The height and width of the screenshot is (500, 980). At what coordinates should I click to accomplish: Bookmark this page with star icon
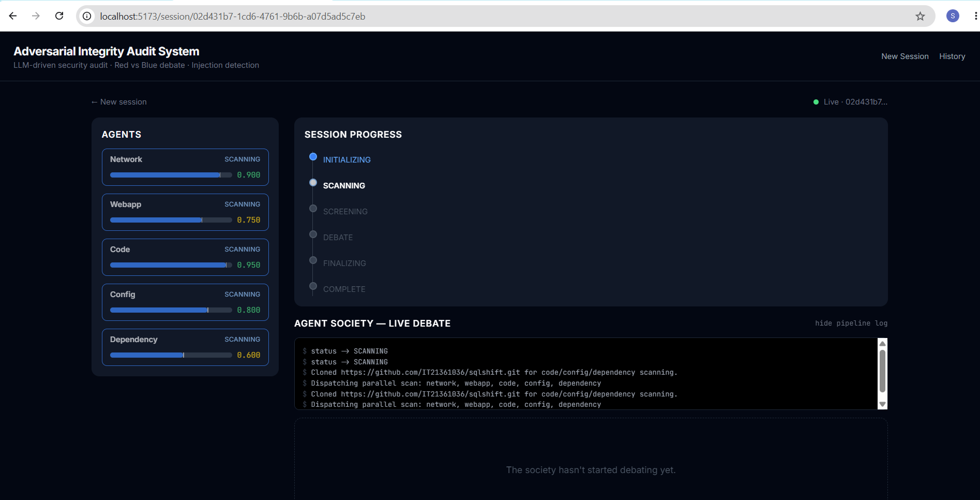[x=920, y=16]
